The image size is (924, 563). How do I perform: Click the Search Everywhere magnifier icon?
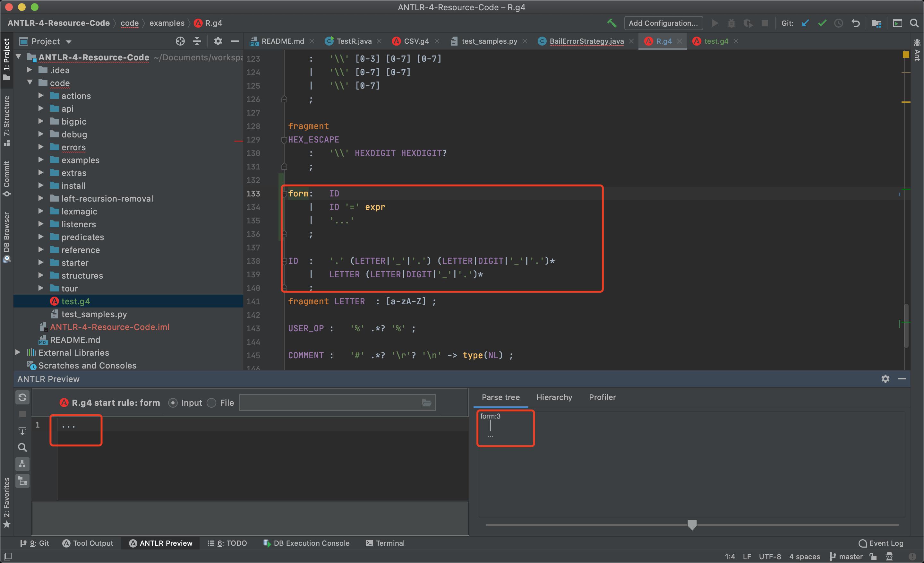click(x=914, y=23)
